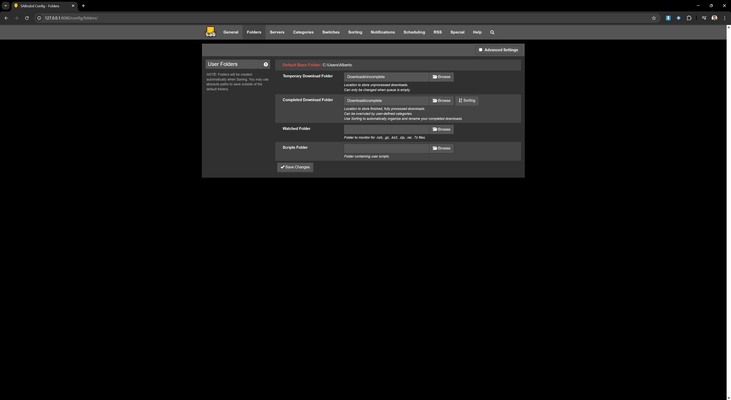The image size is (731, 400).
Task: Enable the Advanced Settings checkbox
Action: point(481,50)
